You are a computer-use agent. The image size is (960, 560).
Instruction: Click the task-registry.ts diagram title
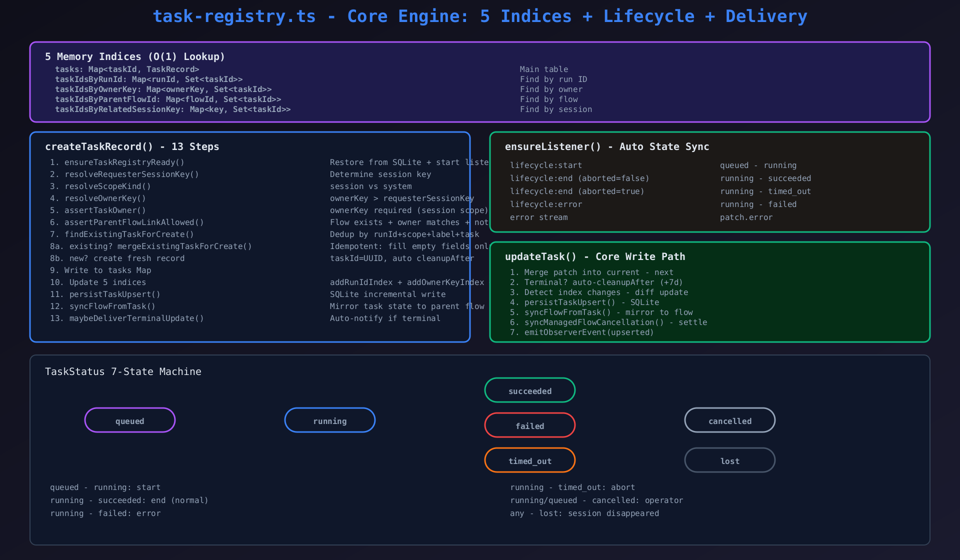point(480,16)
